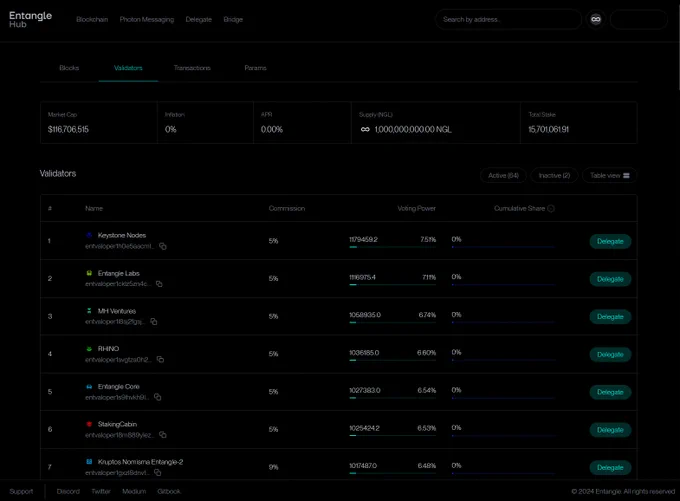Open Delegate in top navigation
The height and width of the screenshot is (501, 680).
click(199, 20)
